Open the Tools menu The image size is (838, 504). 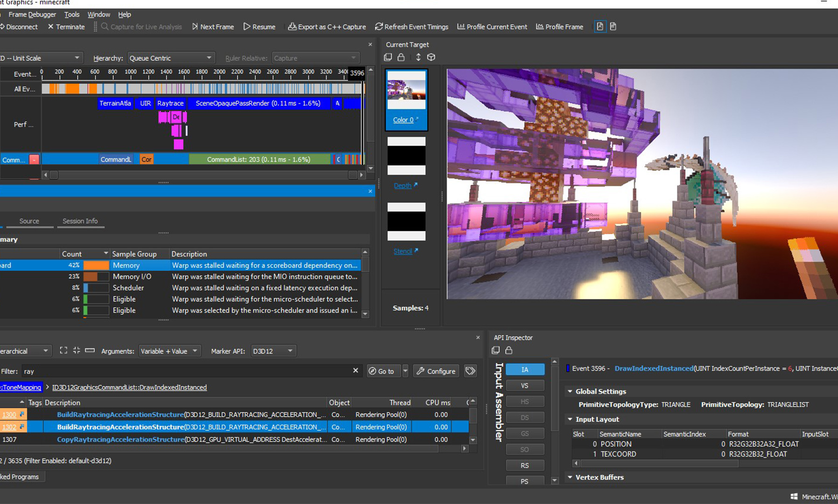(72, 14)
